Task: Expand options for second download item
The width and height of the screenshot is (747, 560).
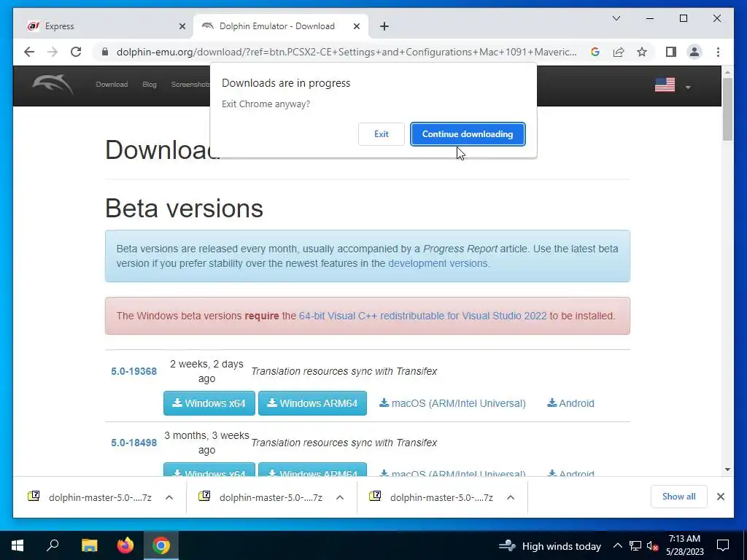Action: tap(340, 497)
